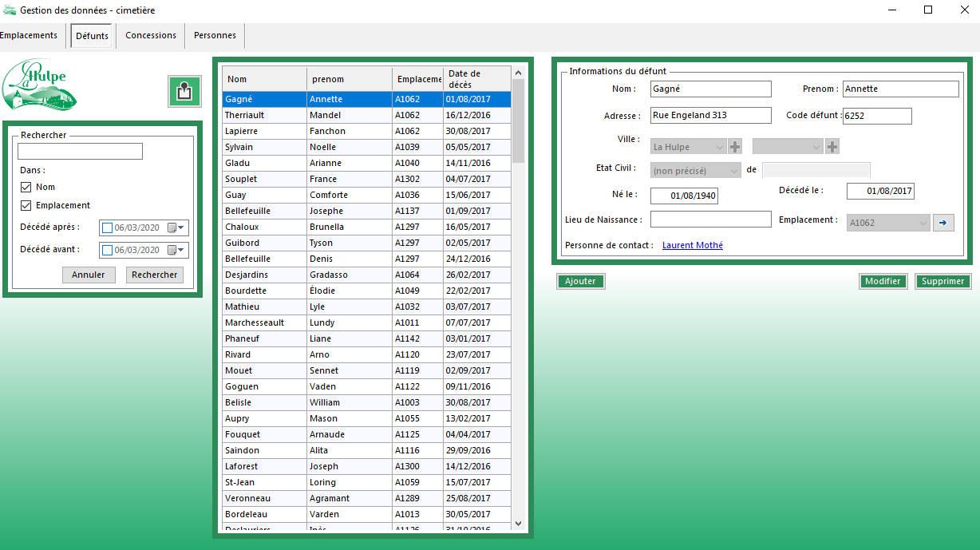Click the down arrow of list scrollbar
The height and width of the screenshot is (550, 980).
coord(518,524)
